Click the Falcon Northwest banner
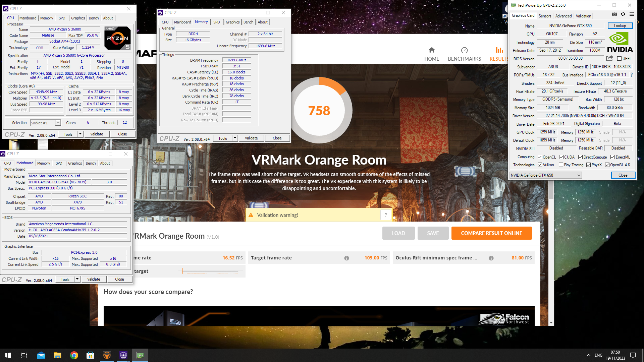The width and height of the screenshot is (644, 362). (319, 315)
